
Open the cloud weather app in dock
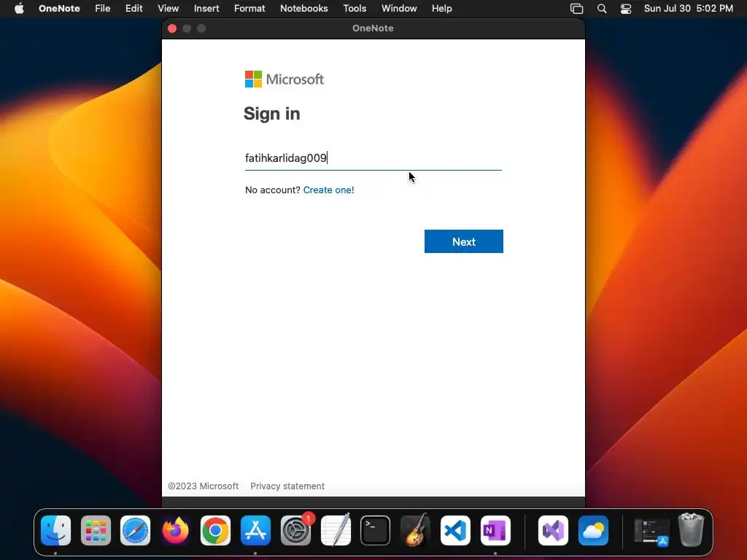point(593,531)
